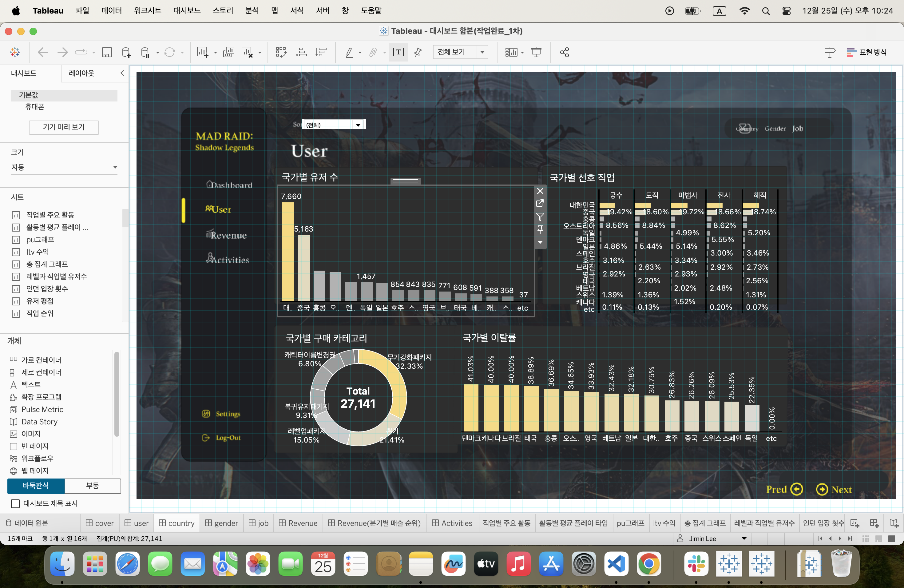Image resolution: width=904 pixels, height=588 pixels.
Task: Open the 워크시트 menu
Action: tap(147, 11)
